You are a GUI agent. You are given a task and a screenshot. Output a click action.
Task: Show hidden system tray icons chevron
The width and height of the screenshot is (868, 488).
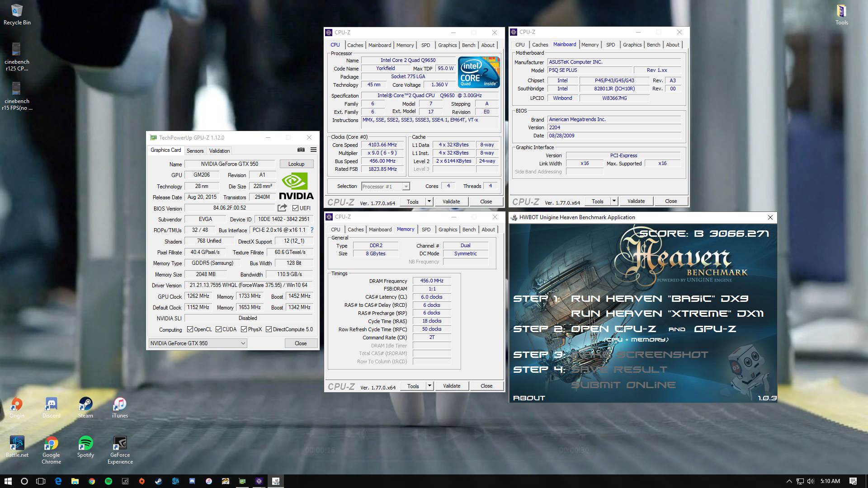pos(789,481)
